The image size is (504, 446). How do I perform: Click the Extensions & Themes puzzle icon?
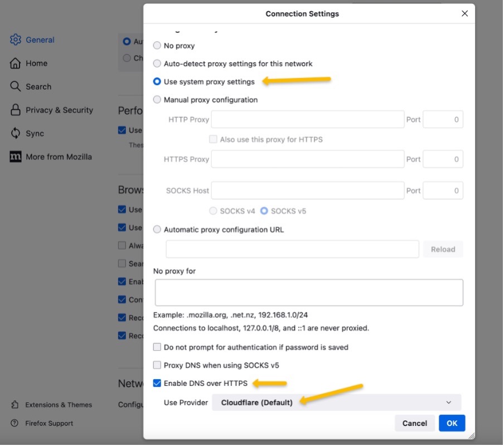click(14, 405)
